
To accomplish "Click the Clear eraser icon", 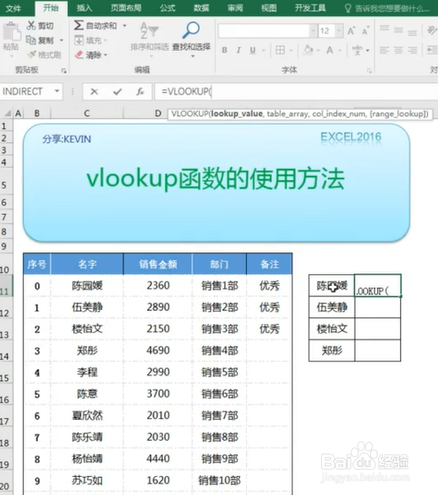I will tap(79, 55).
